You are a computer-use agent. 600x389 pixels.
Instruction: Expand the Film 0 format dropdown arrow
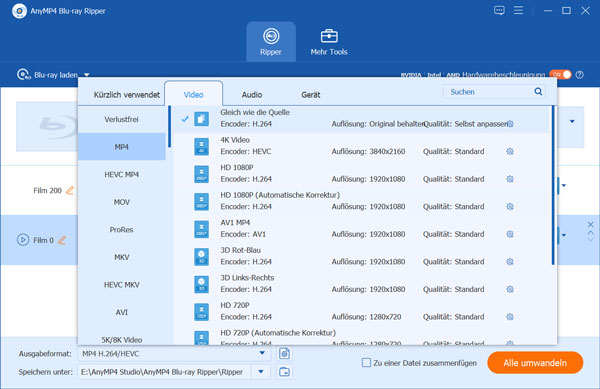tap(564, 235)
